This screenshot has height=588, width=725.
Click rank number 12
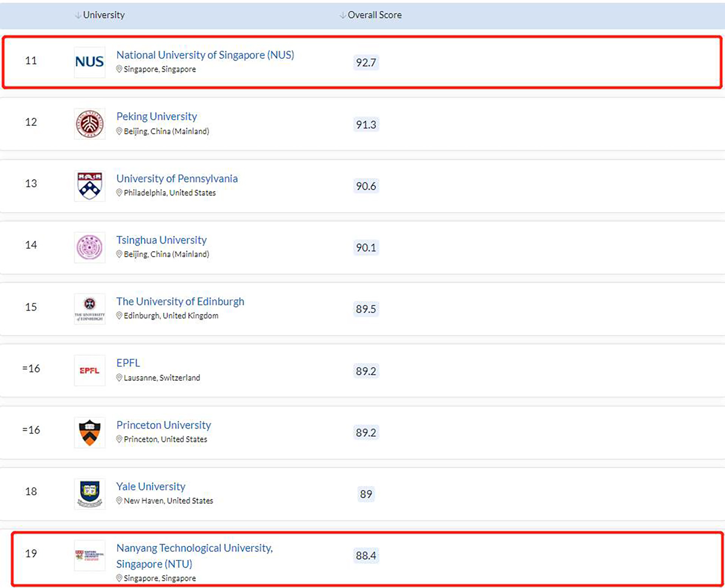click(x=31, y=122)
